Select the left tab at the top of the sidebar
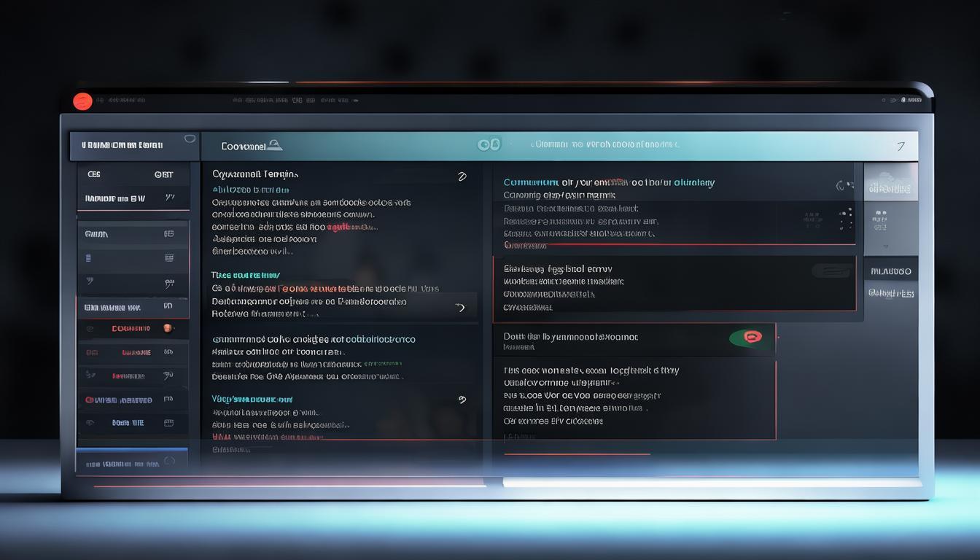This screenshot has height=560, width=980. 94,174
